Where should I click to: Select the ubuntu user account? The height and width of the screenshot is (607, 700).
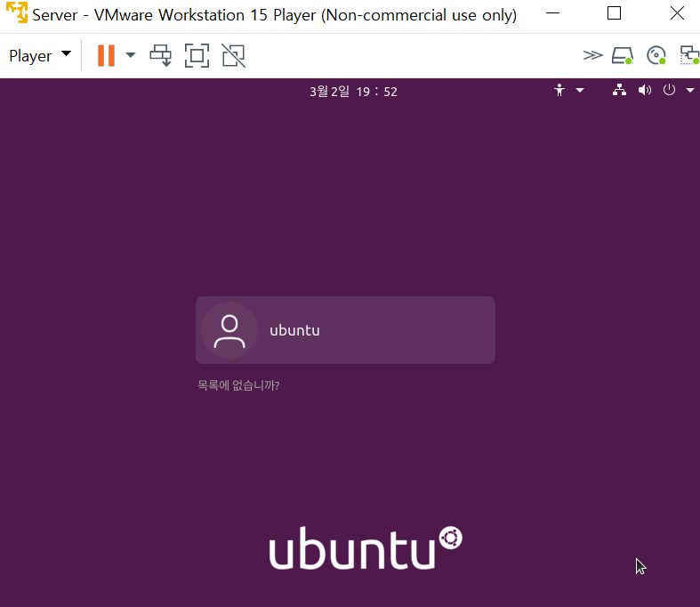tap(345, 330)
